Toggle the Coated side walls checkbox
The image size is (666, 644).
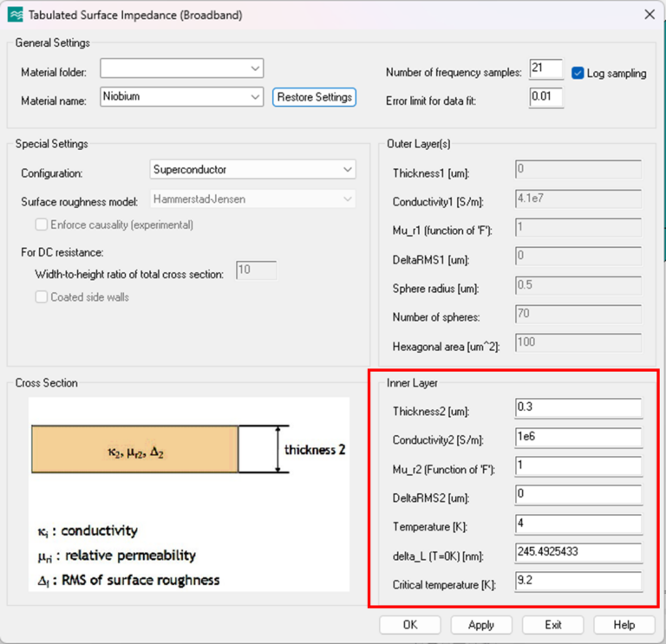click(42, 296)
